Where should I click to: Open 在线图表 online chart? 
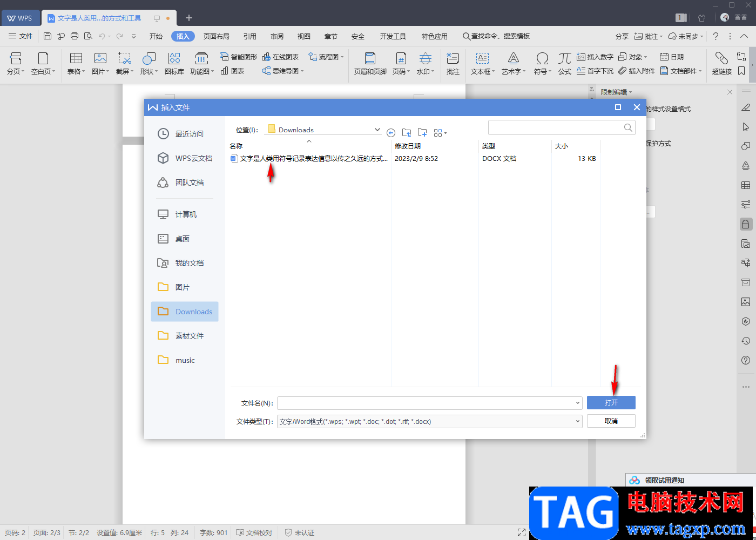click(280, 57)
